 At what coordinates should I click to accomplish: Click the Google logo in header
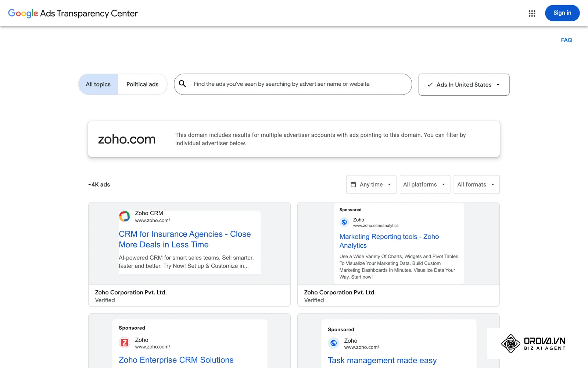pyautogui.click(x=23, y=14)
